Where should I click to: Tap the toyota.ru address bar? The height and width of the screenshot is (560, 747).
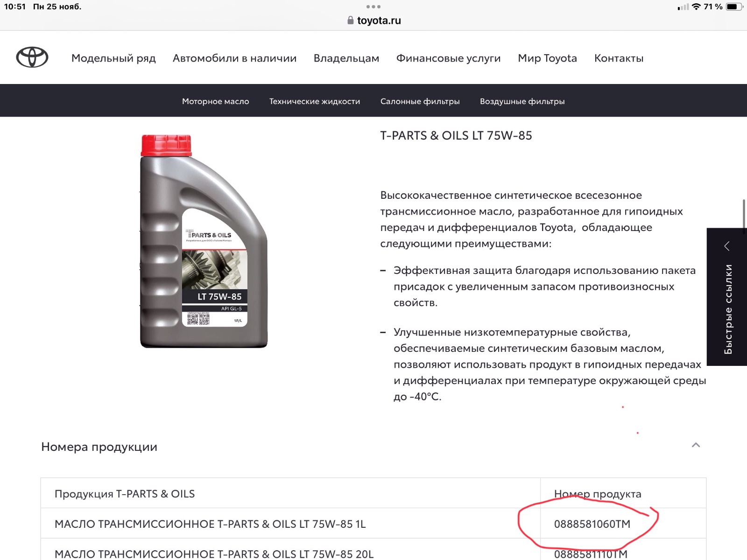374,21
